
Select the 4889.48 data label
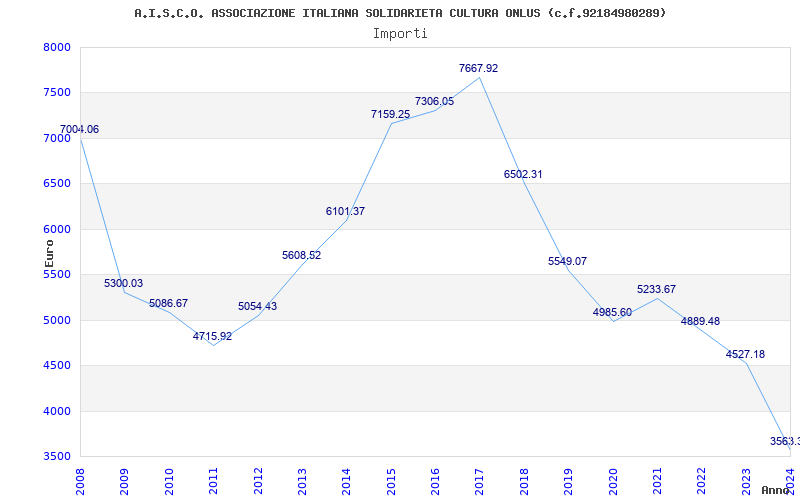701,321
